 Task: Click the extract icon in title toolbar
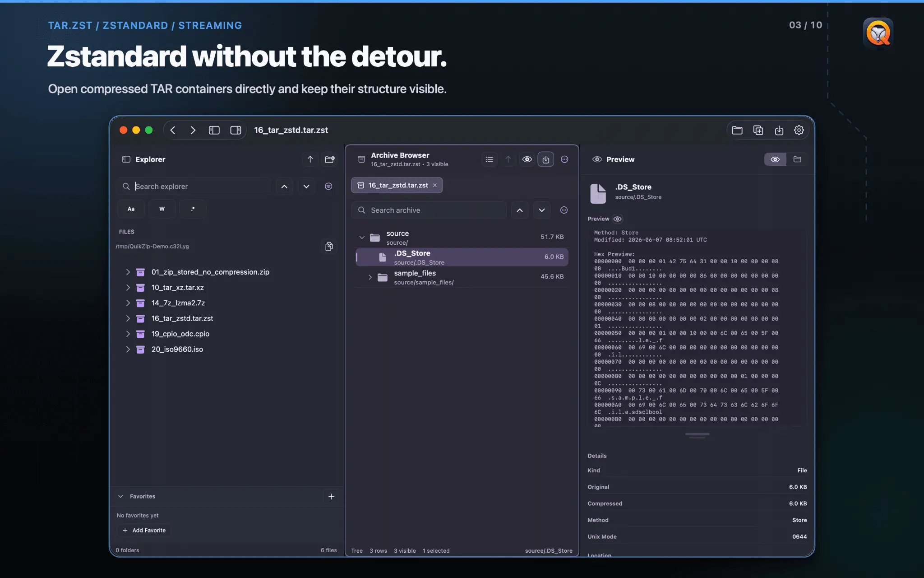(779, 130)
